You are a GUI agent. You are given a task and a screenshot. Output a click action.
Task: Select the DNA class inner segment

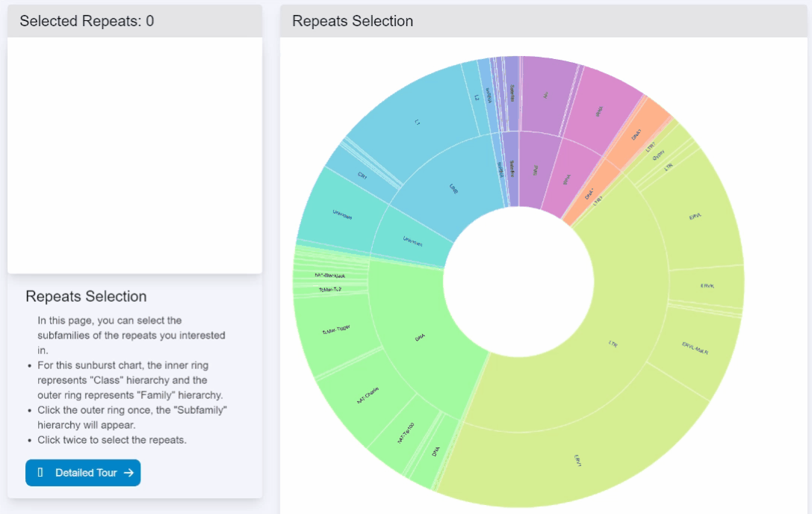click(420, 338)
